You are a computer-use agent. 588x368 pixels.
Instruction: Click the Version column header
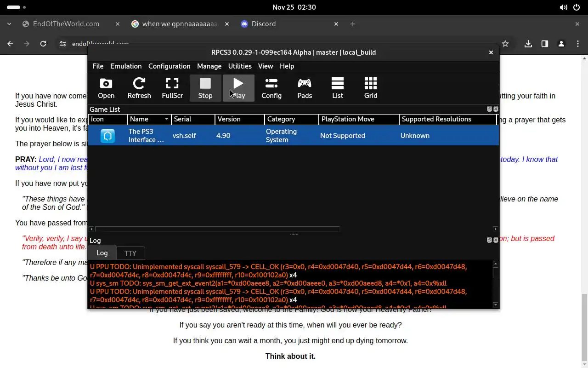coord(240,119)
